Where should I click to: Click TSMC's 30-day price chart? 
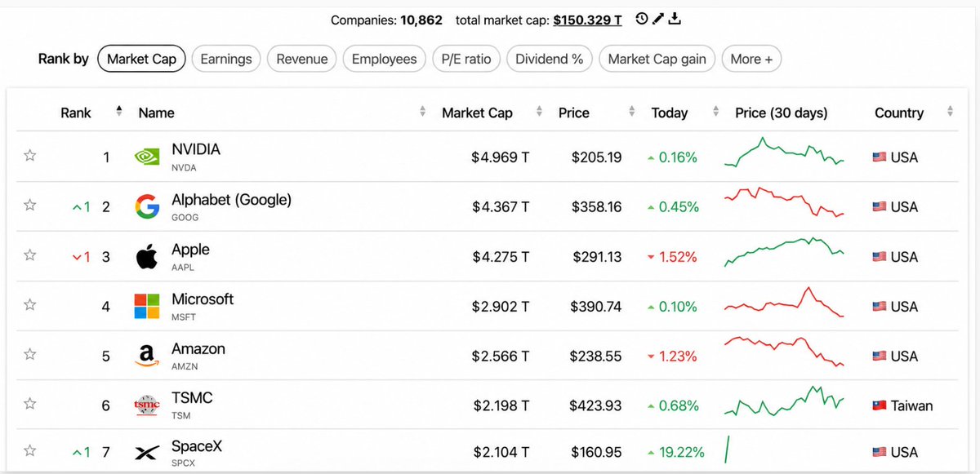click(x=784, y=401)
